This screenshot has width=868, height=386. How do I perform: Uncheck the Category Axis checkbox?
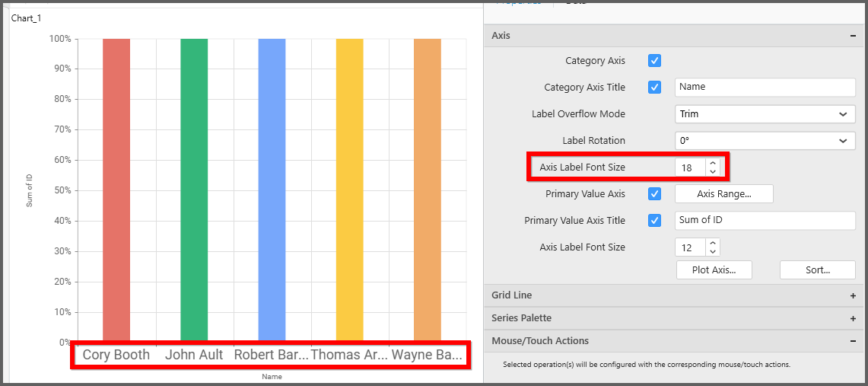654,61
